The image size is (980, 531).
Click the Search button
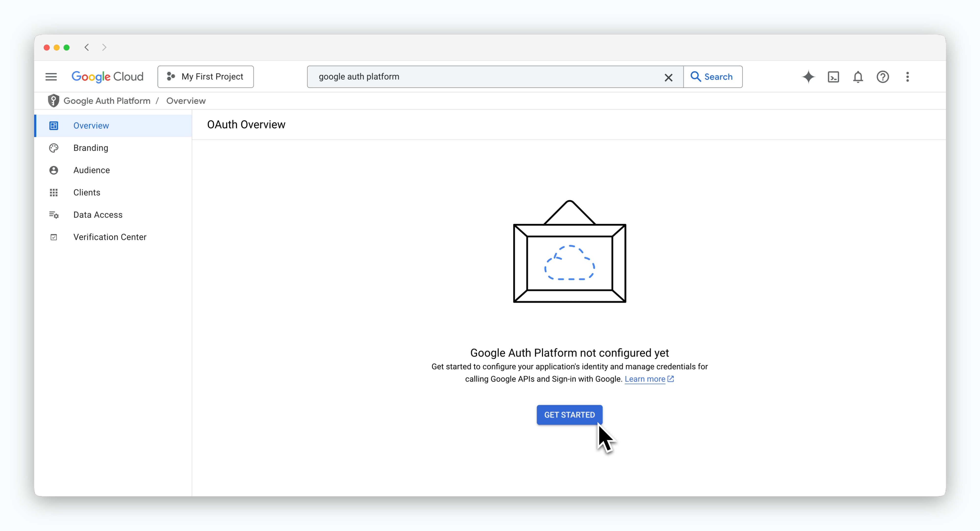pos(712,77)
